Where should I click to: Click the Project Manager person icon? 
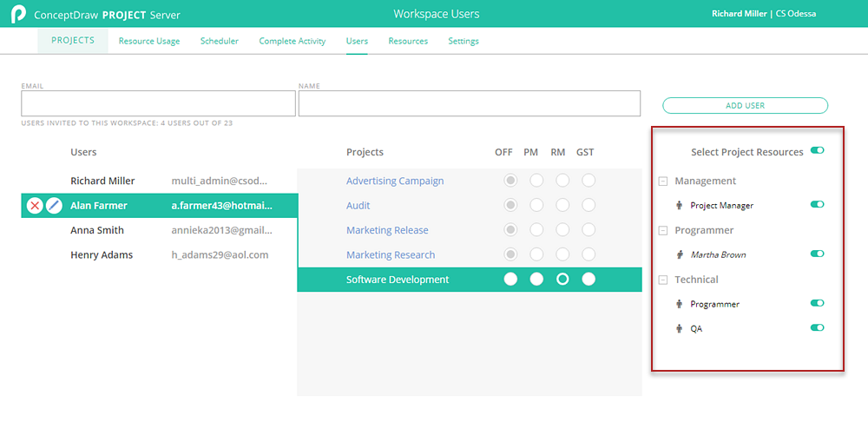pos(680,206)
